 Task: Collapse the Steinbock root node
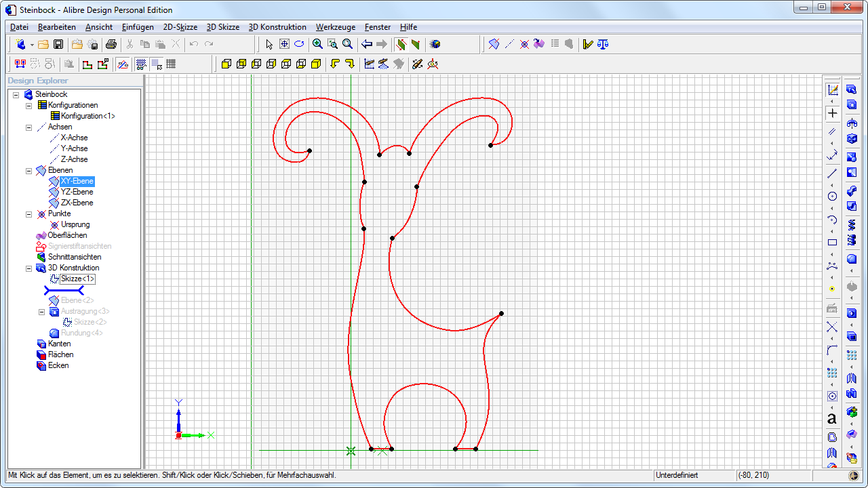16,94
